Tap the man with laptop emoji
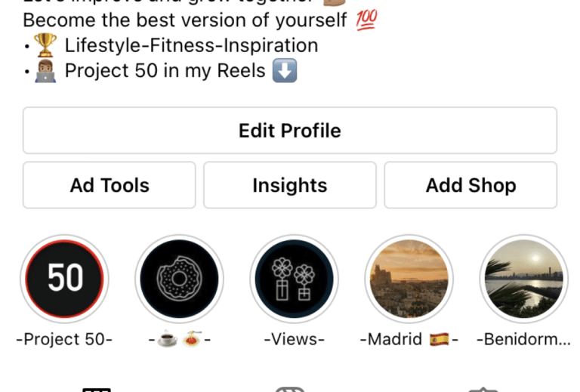Image resolution: width=580 pixels, height=392 pixels. tap(45, 70)
